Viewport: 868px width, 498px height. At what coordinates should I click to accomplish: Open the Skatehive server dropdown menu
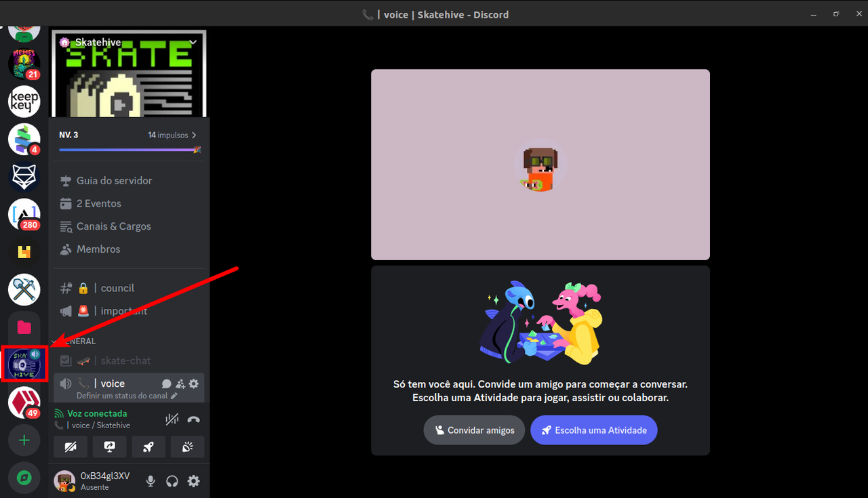coord(193,42)
